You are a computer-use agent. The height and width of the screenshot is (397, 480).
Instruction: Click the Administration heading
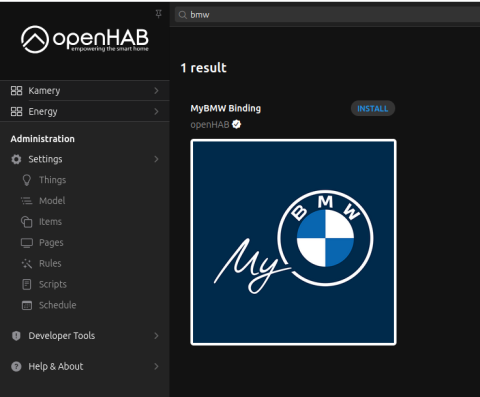tap(43, 139)
